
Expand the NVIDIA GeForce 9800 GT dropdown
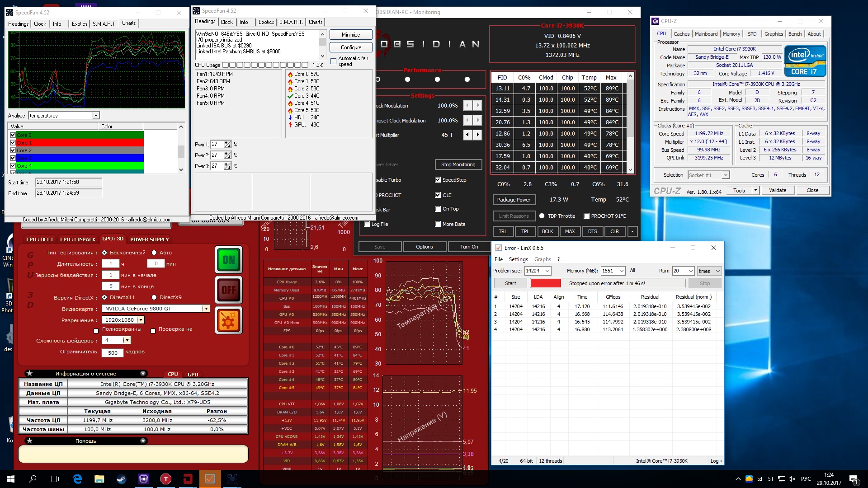[x=206, y=309]
